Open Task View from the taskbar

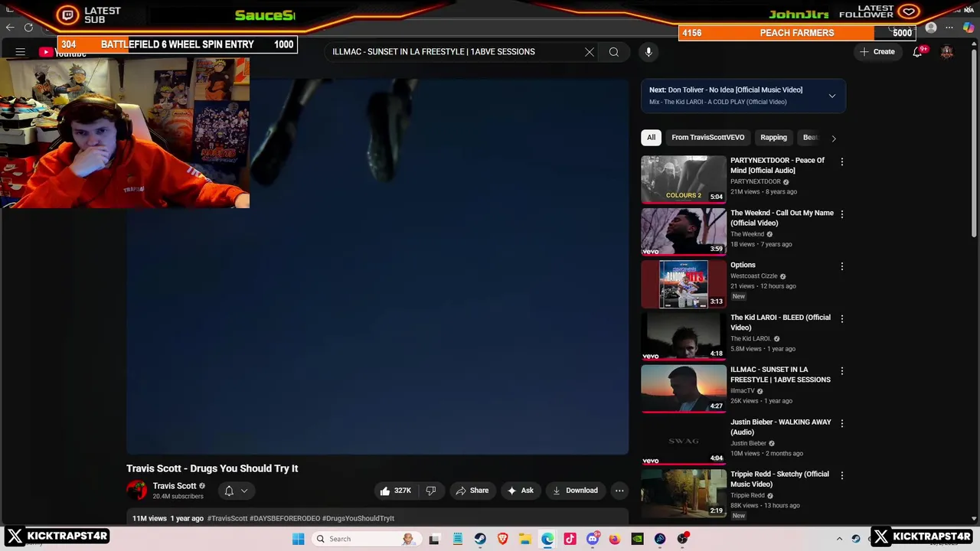coord(435,539)
